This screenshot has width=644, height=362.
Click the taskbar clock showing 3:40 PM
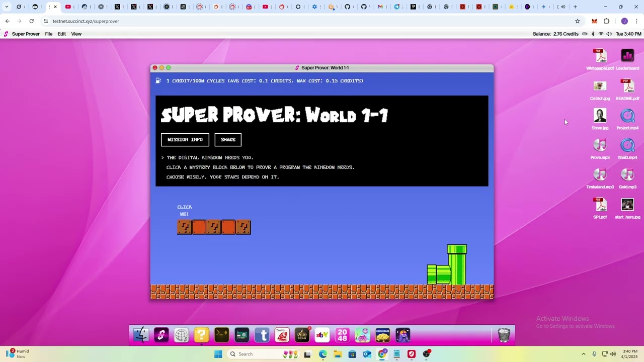(629, 354)
